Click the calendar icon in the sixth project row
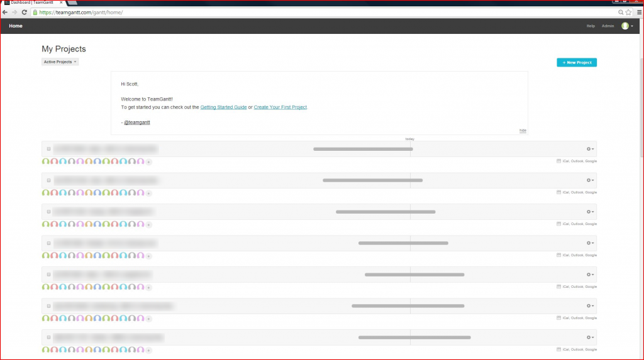Screen dimensions: 644x360 tap(558, 318)
